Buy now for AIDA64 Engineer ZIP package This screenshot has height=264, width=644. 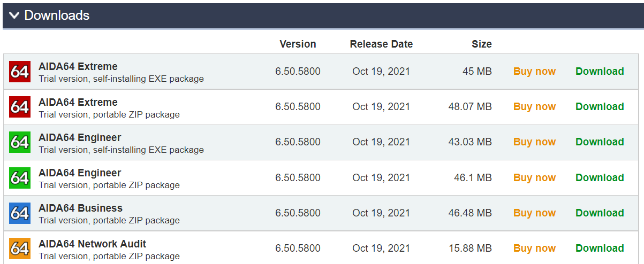click(x=534, y=177)
